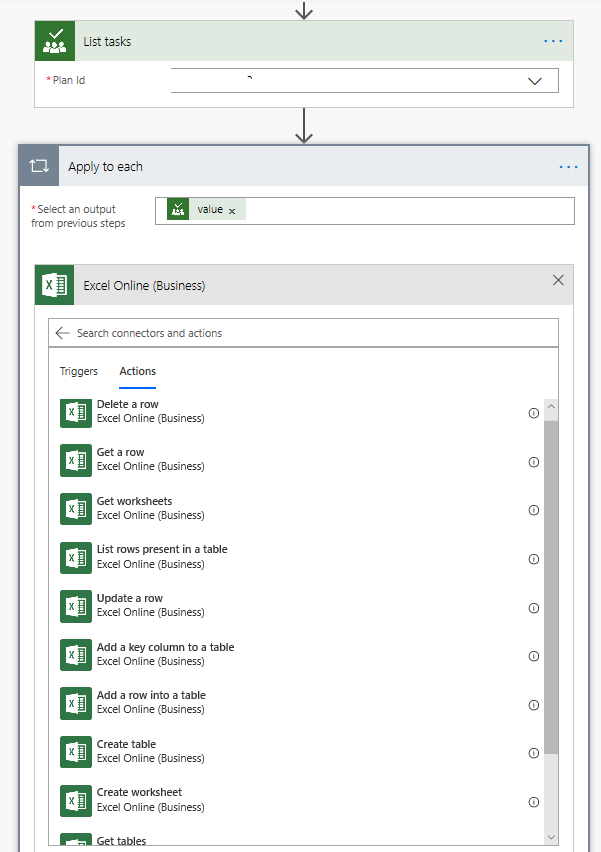This screenshot has height=852, width=601.
Task: Click the Delete a row Excel icon
Action: pos(76,412)
